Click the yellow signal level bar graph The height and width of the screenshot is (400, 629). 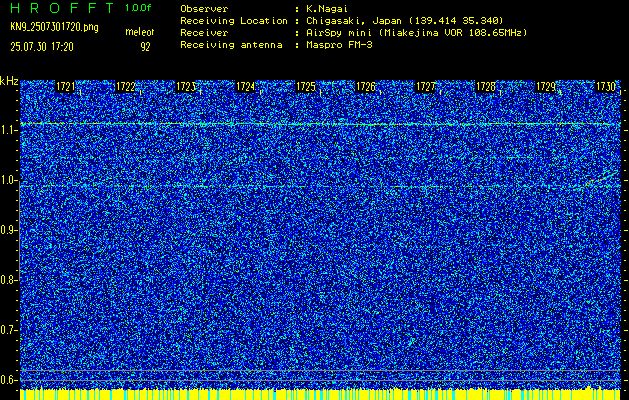[320, 394]
